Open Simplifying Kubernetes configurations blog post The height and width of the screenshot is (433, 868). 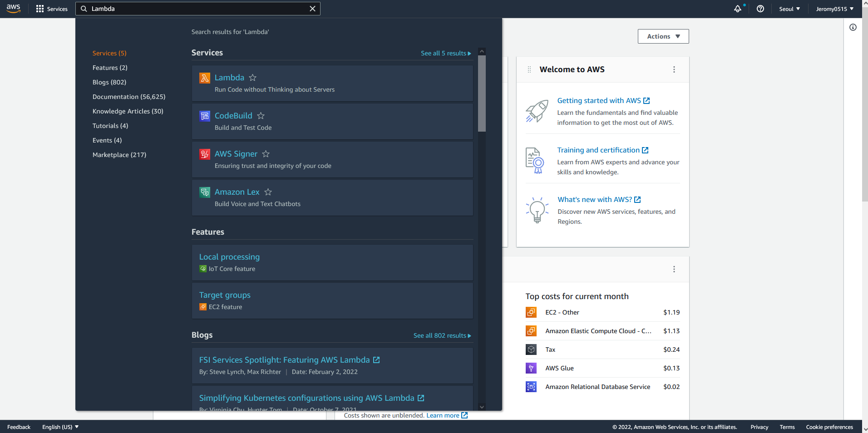[x=311, y=398]
